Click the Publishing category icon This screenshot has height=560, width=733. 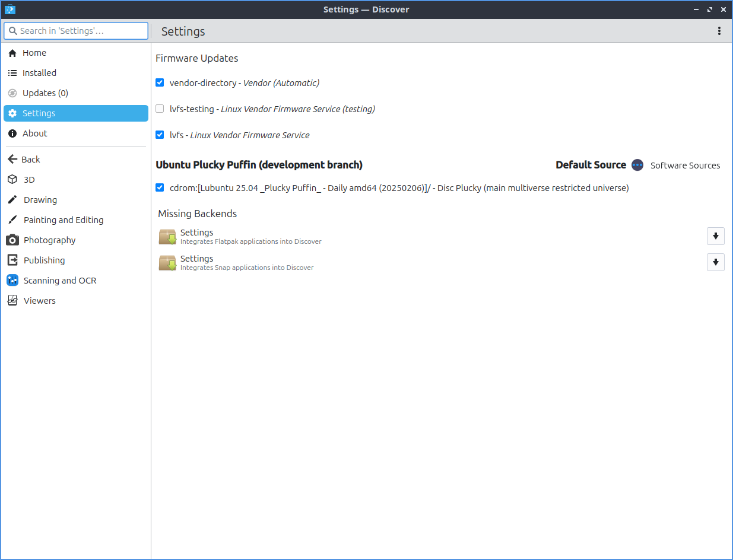[12, 260]
